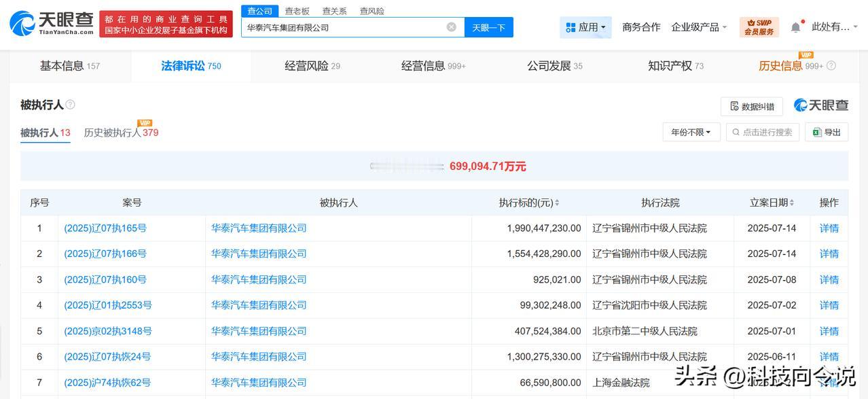Screen dimensions: 868x399
Task: Click amount 1,990,447,230.00 cell
Action: click(544, 228)
